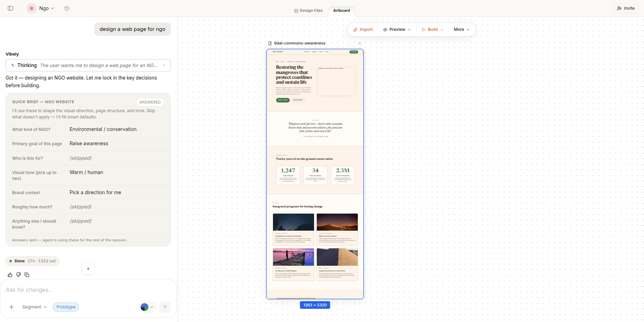This screenshot has width=644, height=322.
Task: Click the 'Environmental / conservation' answer
Action: click(x=103, y=129)
